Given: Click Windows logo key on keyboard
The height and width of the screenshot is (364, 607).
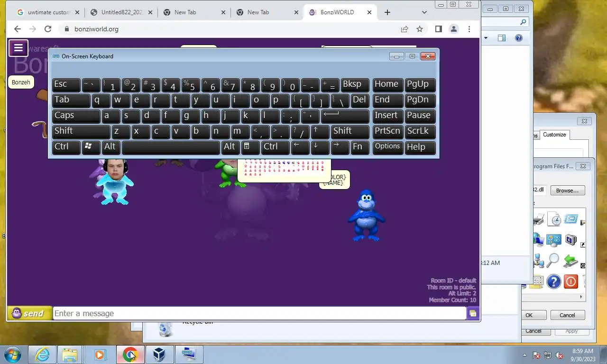Looking at the screenshot, I should 91,147.
